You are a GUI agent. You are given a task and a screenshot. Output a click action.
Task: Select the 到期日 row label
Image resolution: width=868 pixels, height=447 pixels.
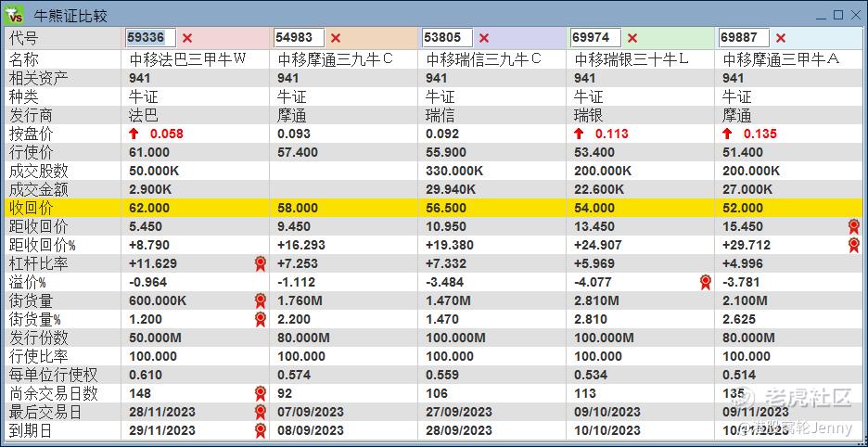pyautogui.click(x=32, y=431)
